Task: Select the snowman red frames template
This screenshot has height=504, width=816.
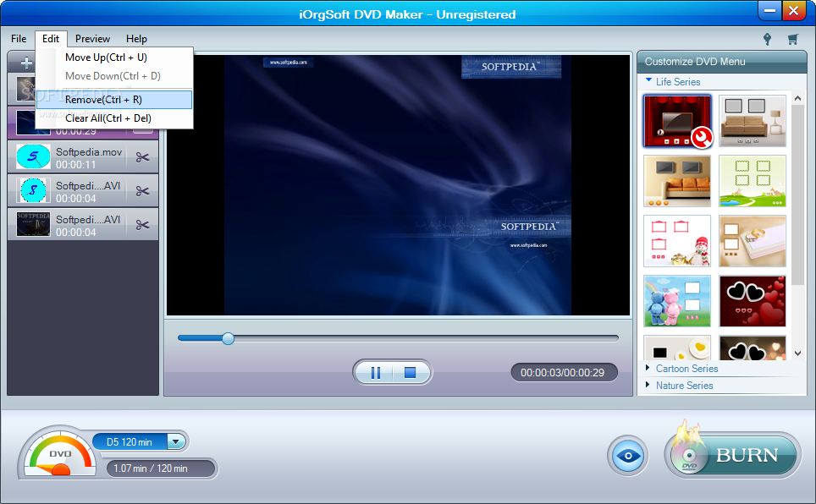Action: coord(677,241)
